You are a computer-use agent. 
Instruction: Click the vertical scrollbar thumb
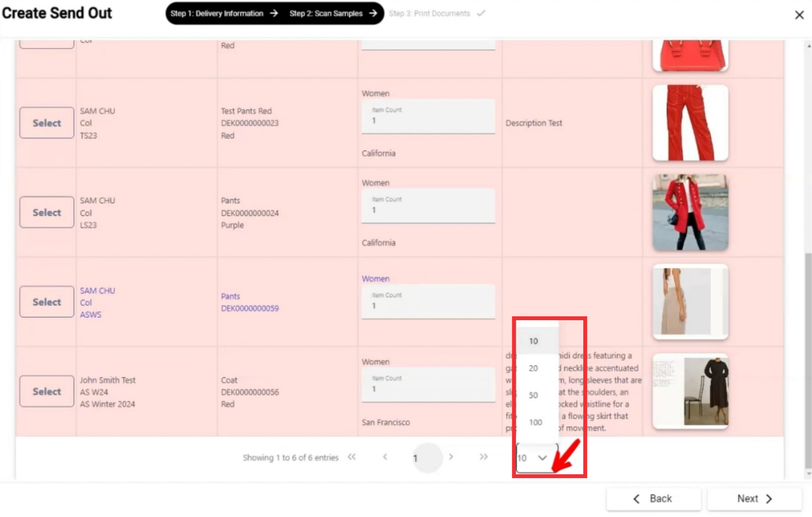pos(808,360)
